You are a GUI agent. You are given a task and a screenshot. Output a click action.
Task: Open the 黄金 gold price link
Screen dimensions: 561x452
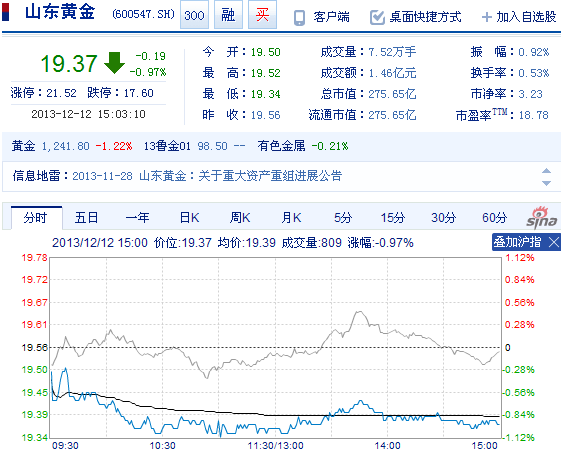(x=23, y=146)
